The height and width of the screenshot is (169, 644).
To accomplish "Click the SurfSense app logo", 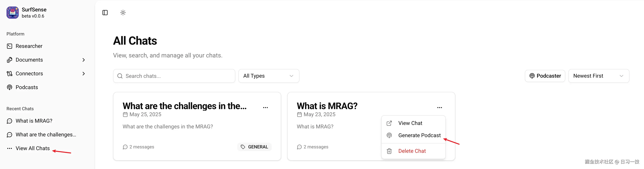I will pos(12,12).
